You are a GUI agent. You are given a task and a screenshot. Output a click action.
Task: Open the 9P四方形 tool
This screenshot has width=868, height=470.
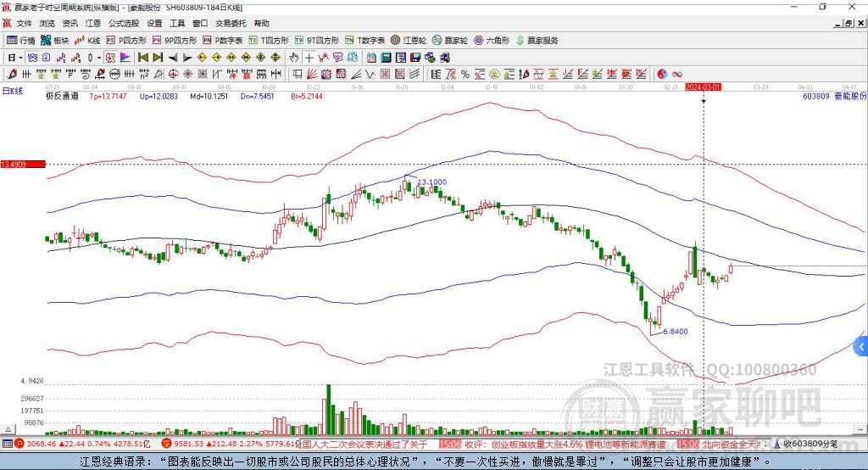pos(175,41)
